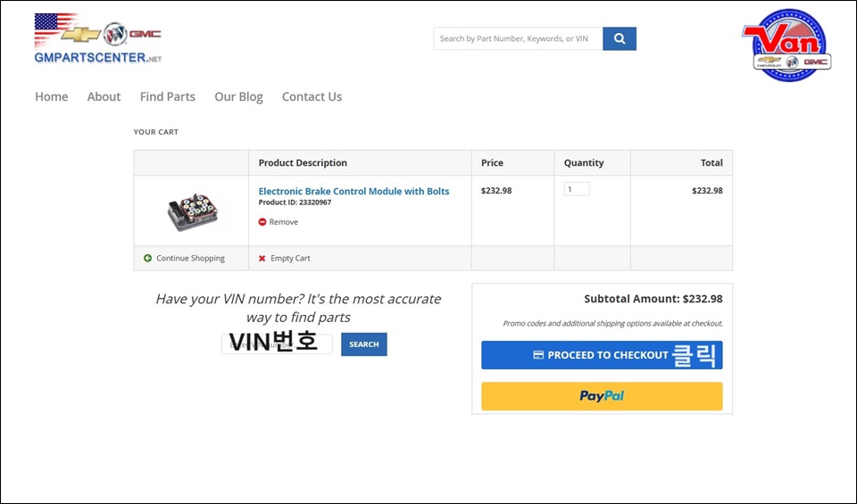The height and width of the screenshot is (504, 857).
Task: Click the brake control module thumbnail
Action: click(193, 212)
